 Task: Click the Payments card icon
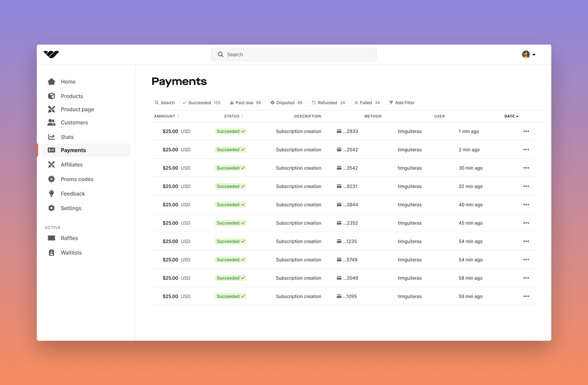pyautogui.click(x=52, y=150)
